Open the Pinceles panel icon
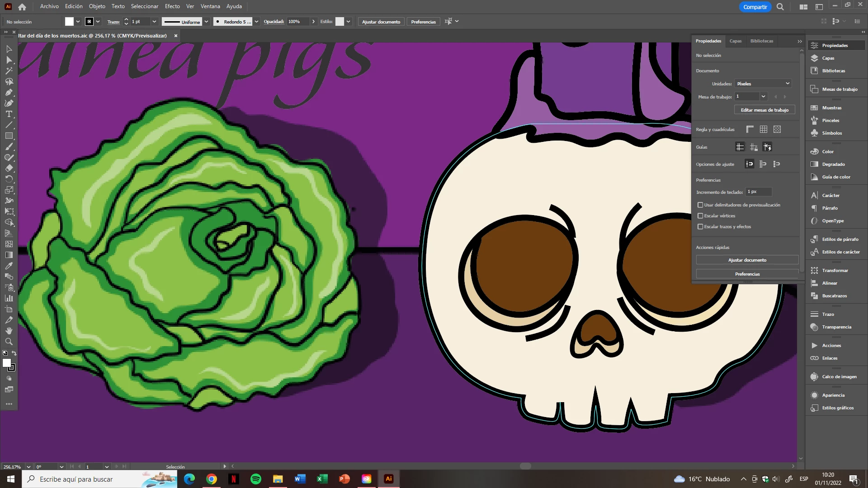Screen dimensions: 868x488 pos(815,120)
